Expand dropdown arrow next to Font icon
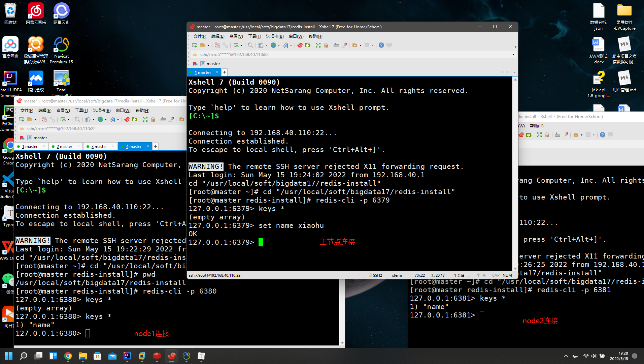This screenshot has width=644, height=364. [291, 45]
